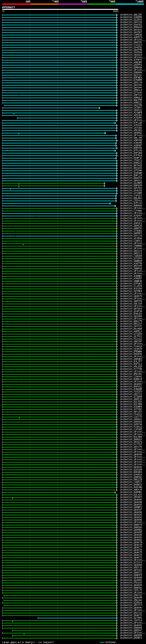
Task: Select the UniRef100_Q8LJ85 label
Action: 131,138
